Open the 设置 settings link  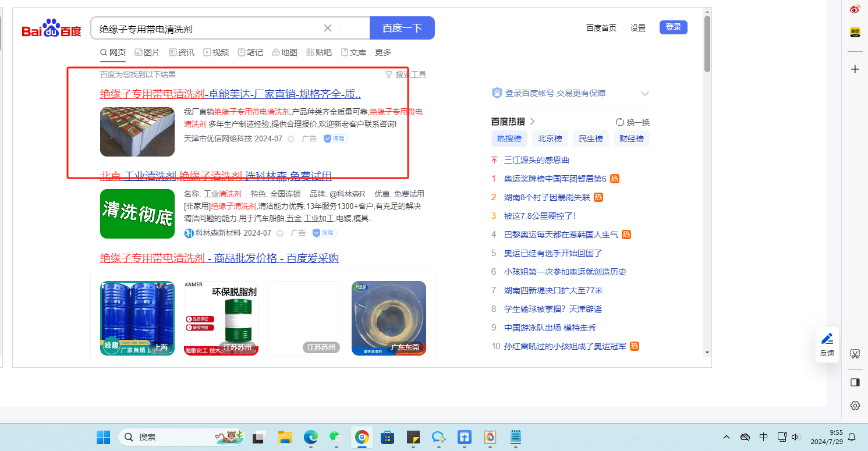638,28
